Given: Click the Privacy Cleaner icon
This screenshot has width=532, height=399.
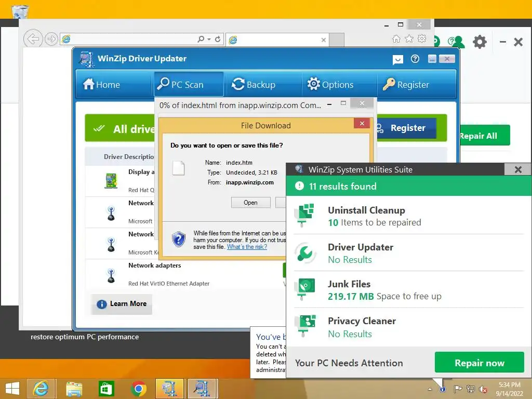Looking at the screenshot, I should (x=304, y=326).
